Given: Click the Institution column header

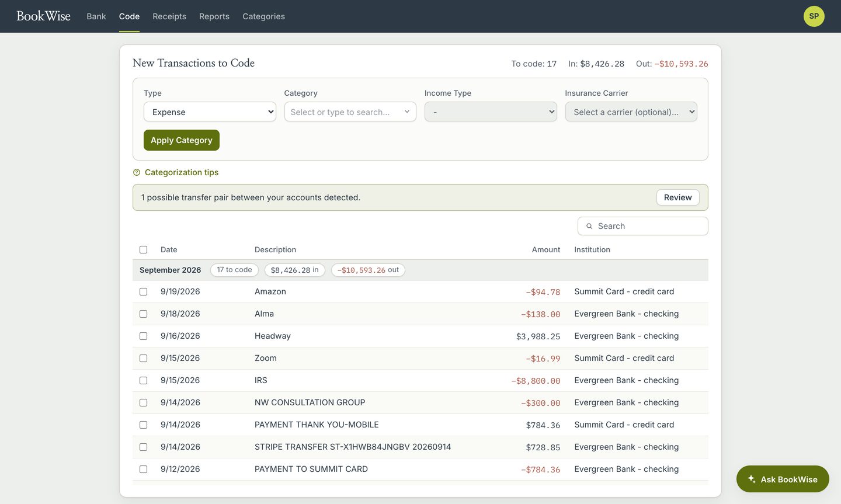Looking at the screenshot, I should coord(592,249).
